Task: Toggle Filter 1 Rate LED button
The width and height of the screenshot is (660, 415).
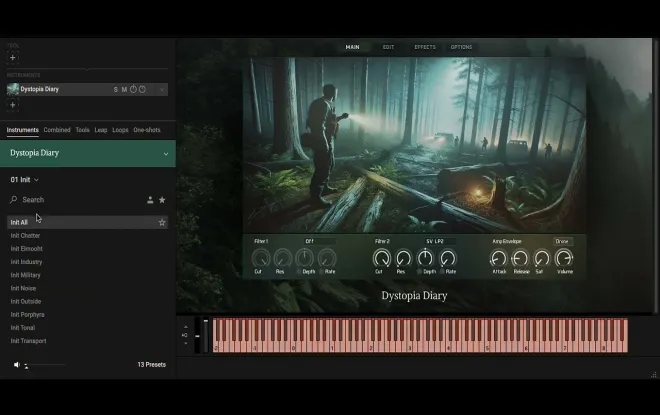Action: pyautogui.click(x=321, y=272)
